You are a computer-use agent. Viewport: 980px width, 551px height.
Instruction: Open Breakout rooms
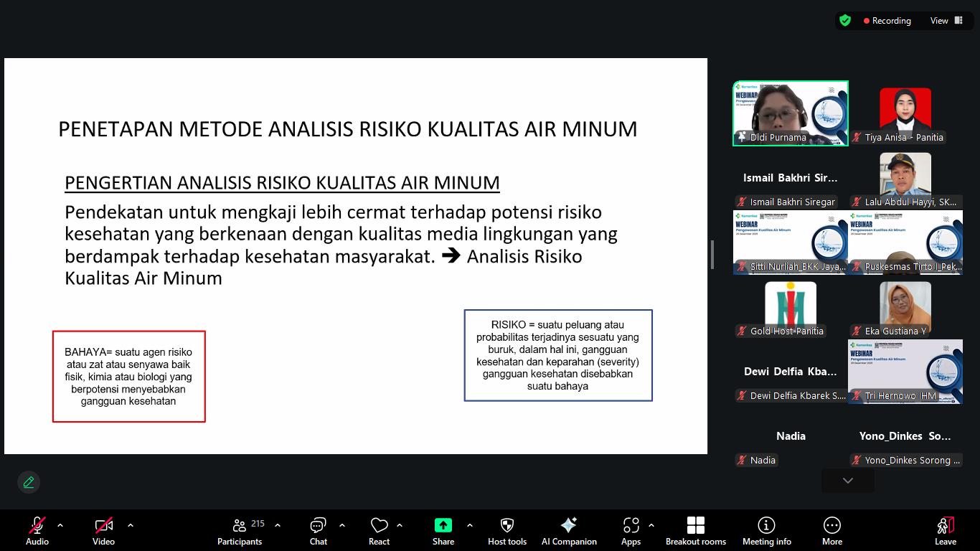(696, 531)
